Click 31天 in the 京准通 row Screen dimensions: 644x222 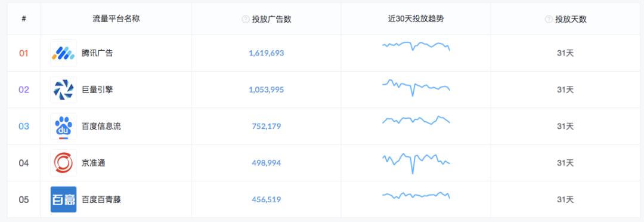tap(565, 163)
